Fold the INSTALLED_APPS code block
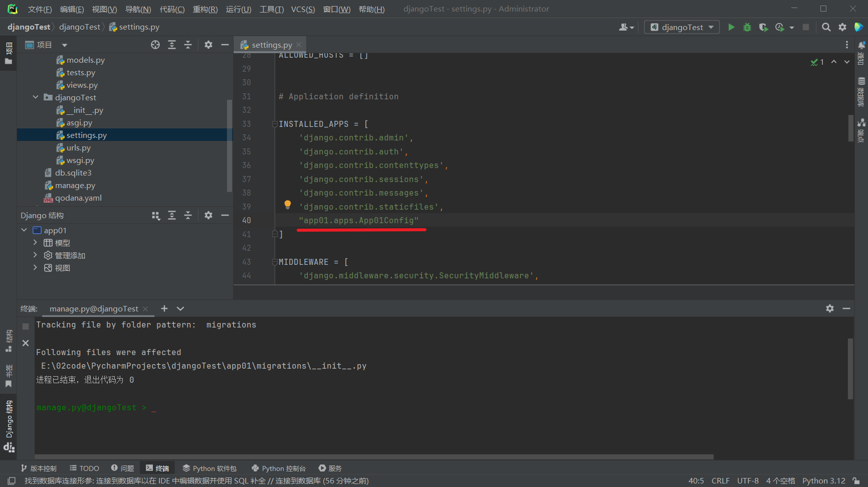 [275, 124]
